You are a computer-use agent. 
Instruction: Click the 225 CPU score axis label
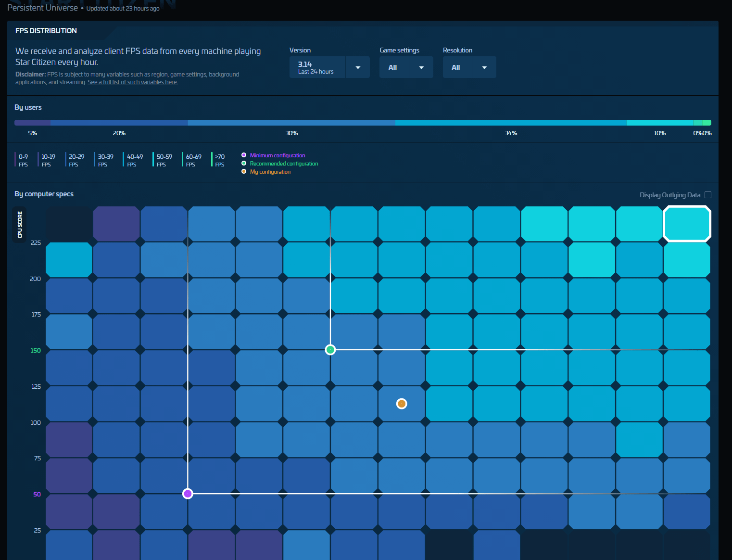(x=36, y=242)
